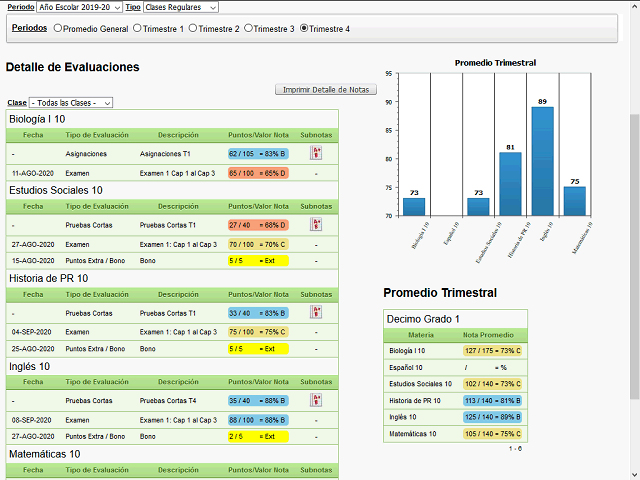Click the date 11-AGO-2020
Screen dimensions: 640x480
point(33,173)
